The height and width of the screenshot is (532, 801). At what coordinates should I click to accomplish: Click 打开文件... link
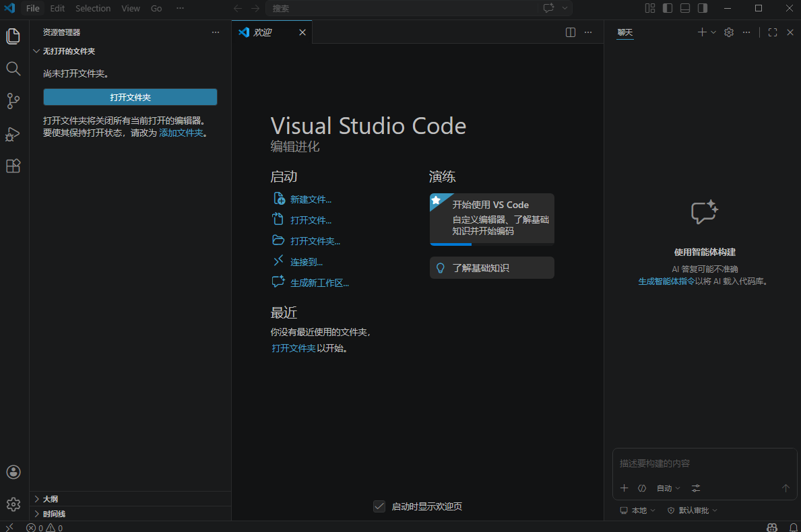[311, 221]
